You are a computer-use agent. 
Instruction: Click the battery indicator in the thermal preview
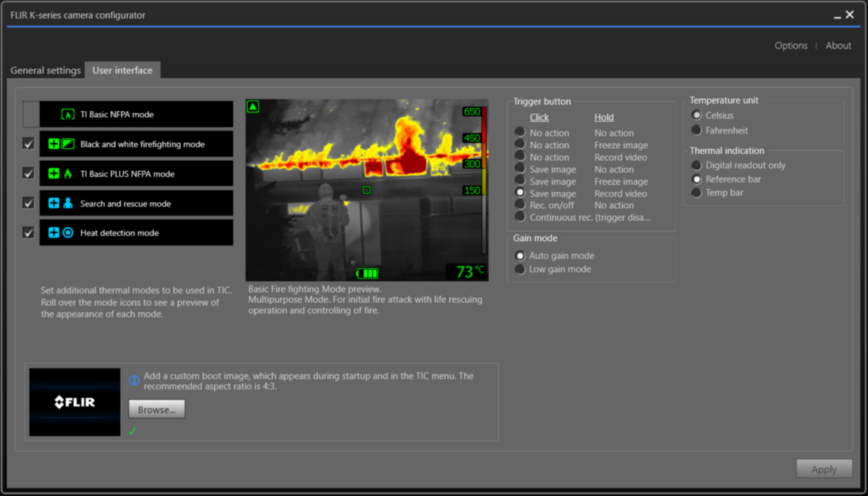click(367, 272)
